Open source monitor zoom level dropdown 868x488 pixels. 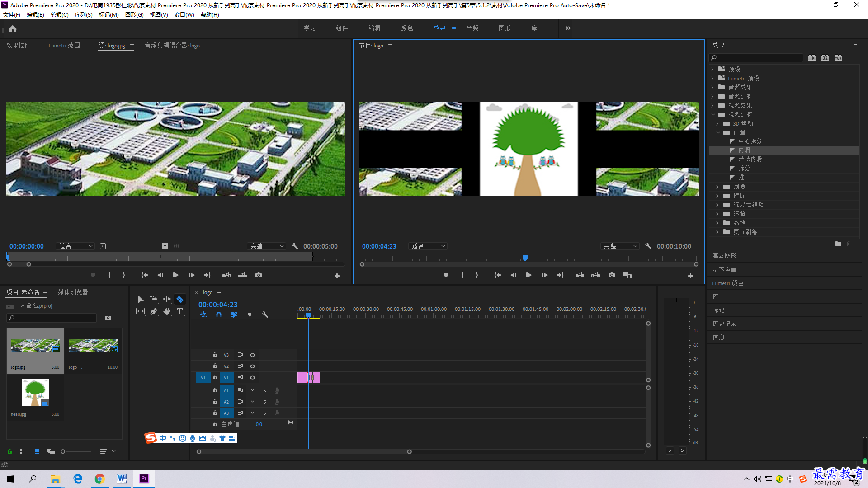coord(75,246)
